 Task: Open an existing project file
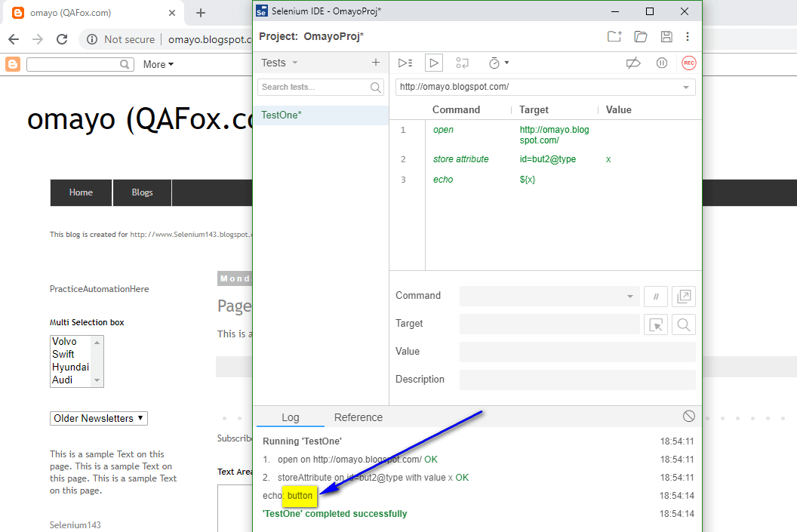point(640,36)
